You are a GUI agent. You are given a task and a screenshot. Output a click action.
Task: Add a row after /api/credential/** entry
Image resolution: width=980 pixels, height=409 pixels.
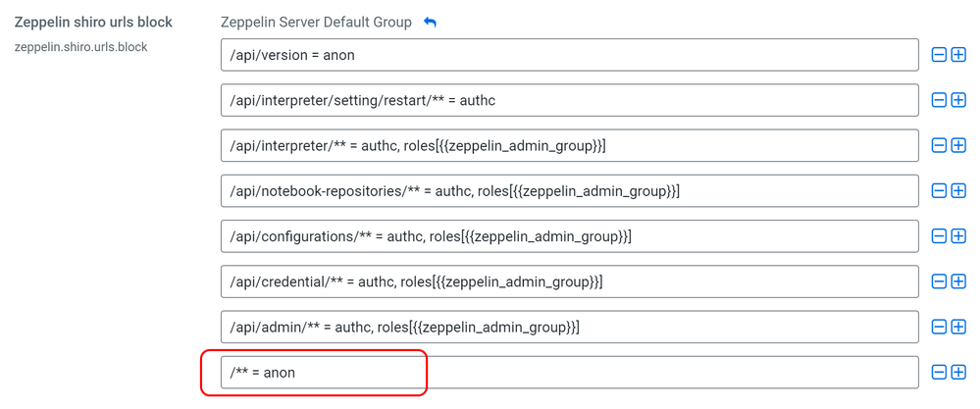[958, 281]
